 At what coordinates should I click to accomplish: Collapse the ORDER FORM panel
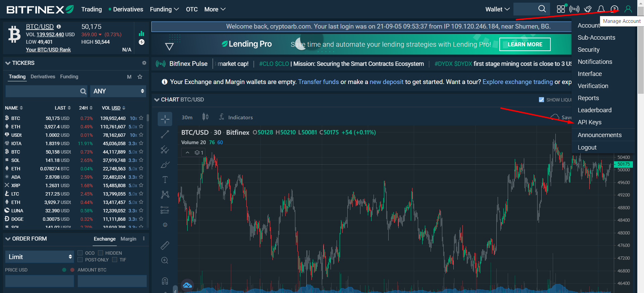[8, 239]
